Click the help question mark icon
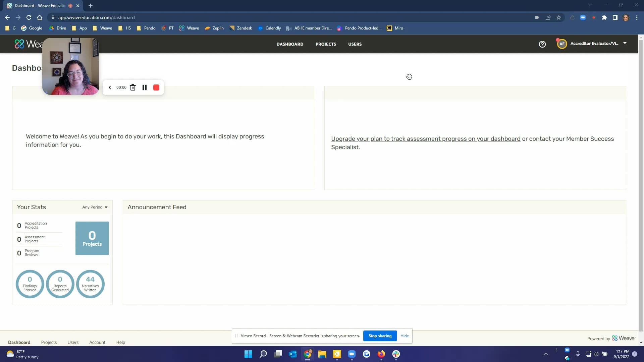The height and width of the screenshot is (362, 644). click(x=542, y=44)
